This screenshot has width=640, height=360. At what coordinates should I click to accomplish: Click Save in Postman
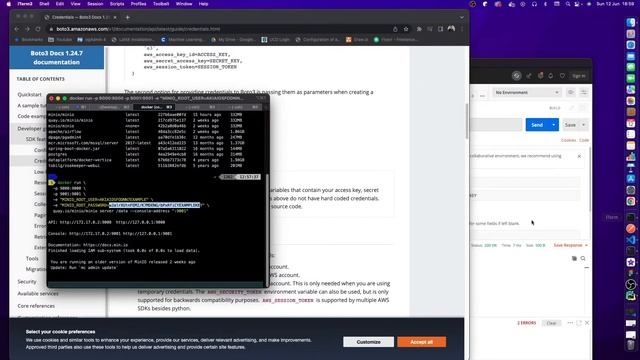(570, 125)
